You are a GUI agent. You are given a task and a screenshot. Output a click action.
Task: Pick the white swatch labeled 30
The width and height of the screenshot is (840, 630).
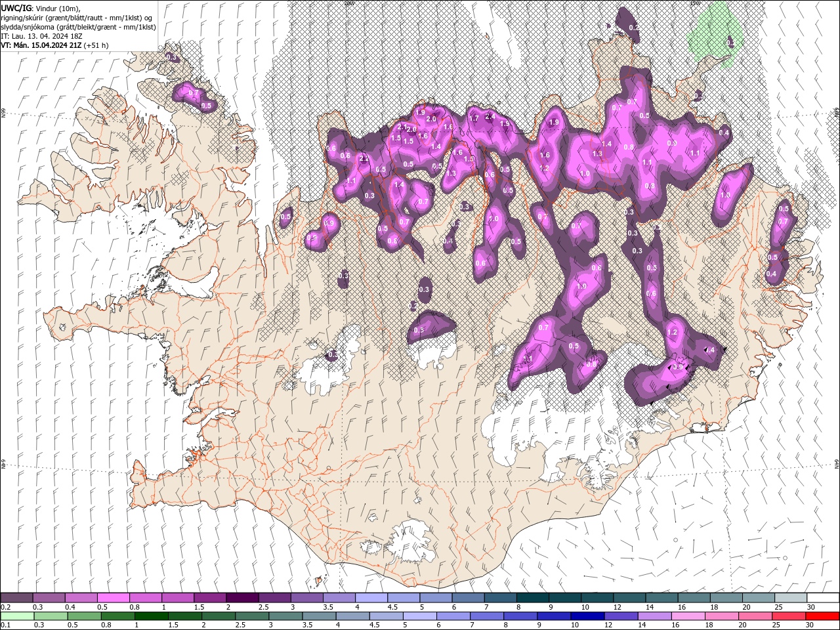[x=823, y=597]
